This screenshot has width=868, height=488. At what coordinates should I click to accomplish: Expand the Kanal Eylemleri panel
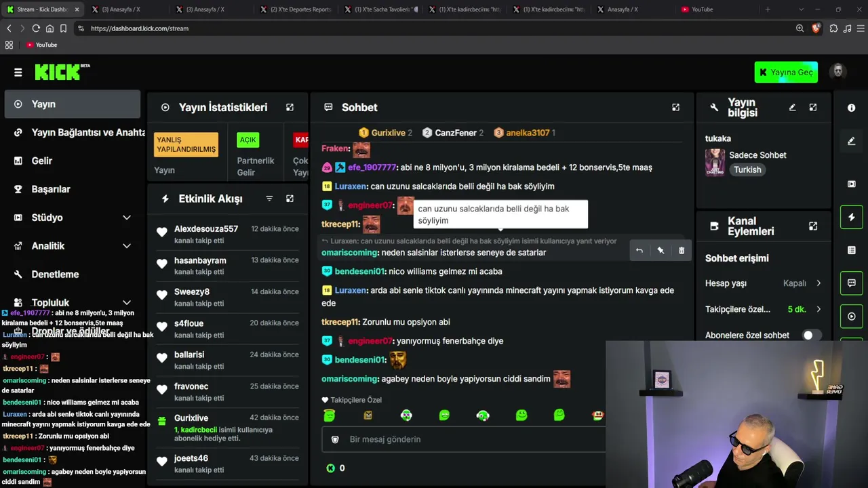click(x=813, y=226)
